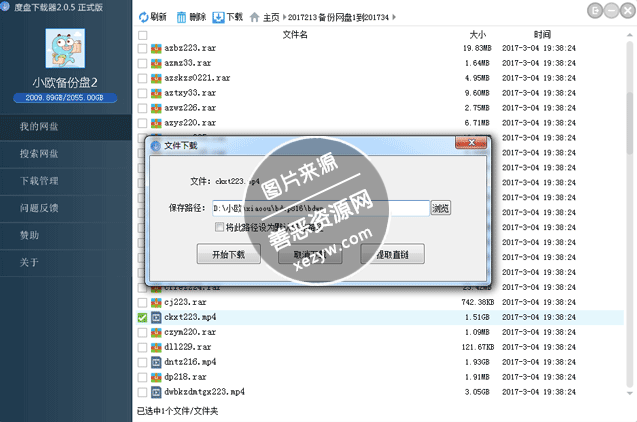
Task: Open 关于 in sidebar
Action: click(x=66, y=263)
